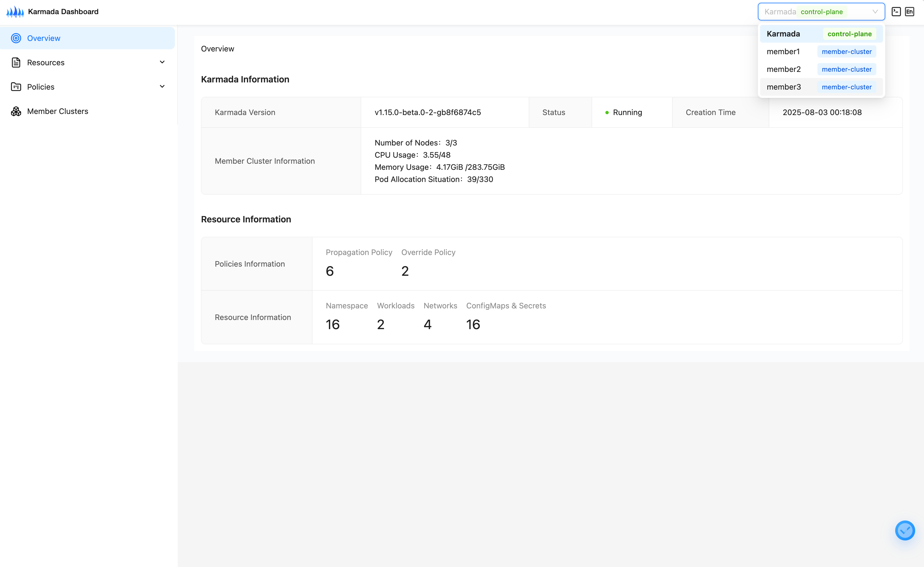Image resolution: width=924 pixels, height=567 pixels.
Task: Click the Resources document icon
Action: coord(16,62)
